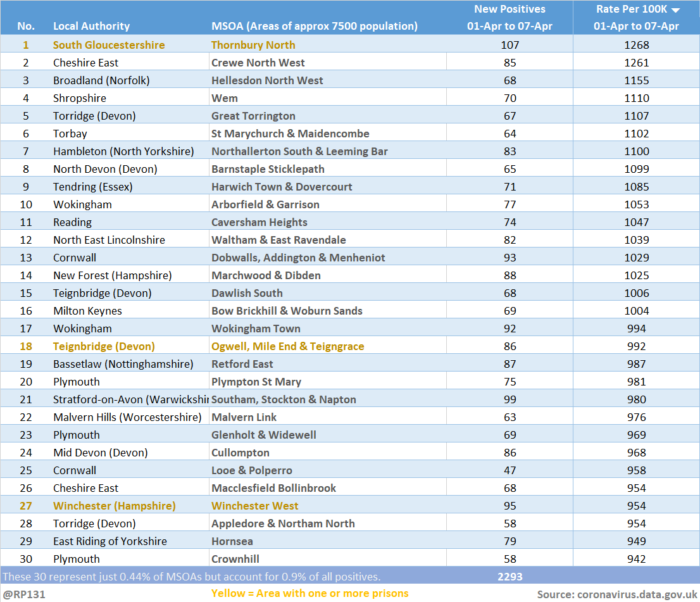Select Stratford-on-Avon local authority cell

click(130, 399)
